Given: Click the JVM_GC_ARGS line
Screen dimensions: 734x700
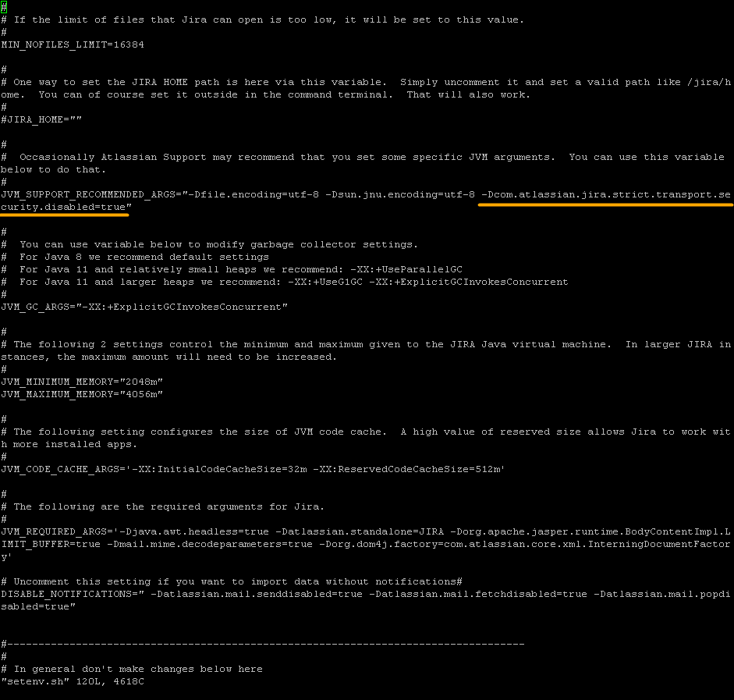Looking at the screenshot, I should point(144,307).
